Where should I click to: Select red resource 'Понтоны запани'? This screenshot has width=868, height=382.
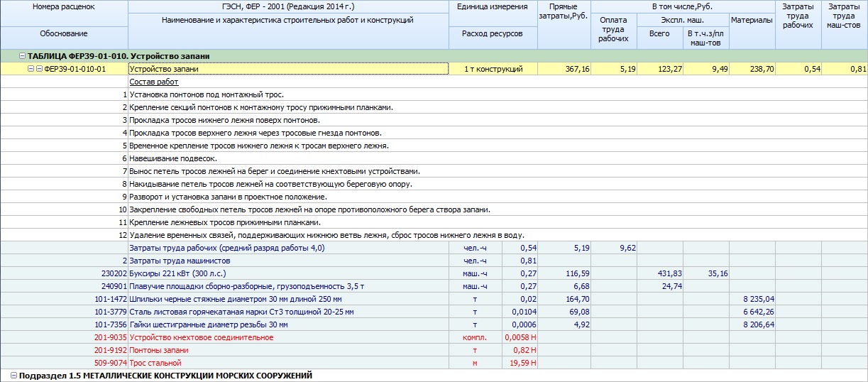159,350
